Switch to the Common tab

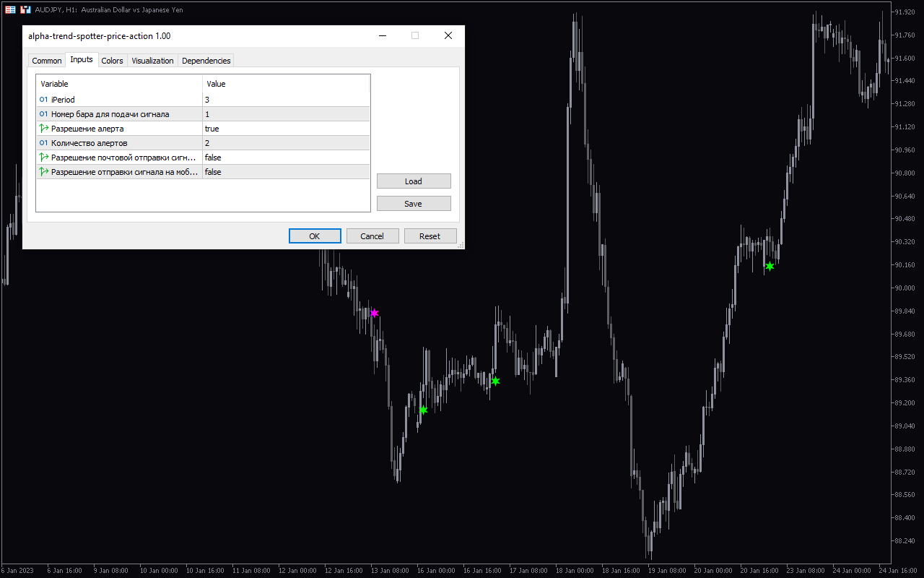point(47,61)
